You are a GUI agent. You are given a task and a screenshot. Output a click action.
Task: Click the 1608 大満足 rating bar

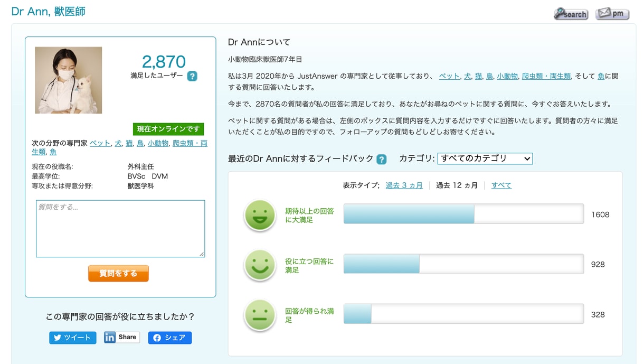(463, 214)
